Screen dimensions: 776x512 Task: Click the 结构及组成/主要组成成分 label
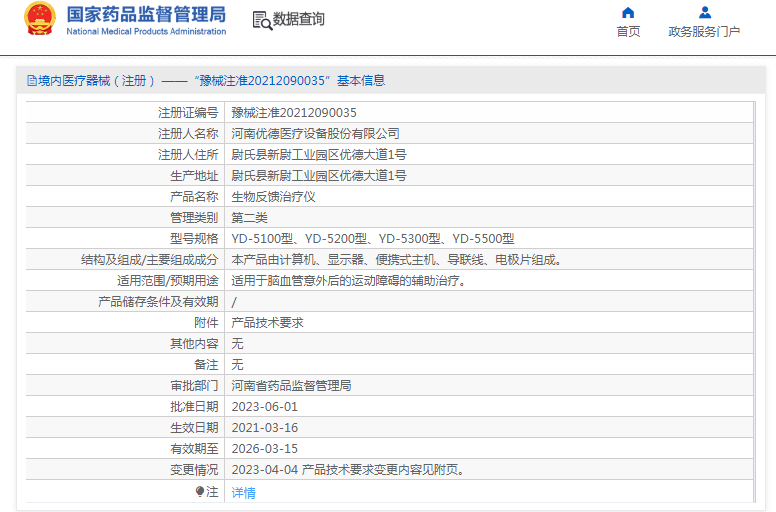coord(149,260)
